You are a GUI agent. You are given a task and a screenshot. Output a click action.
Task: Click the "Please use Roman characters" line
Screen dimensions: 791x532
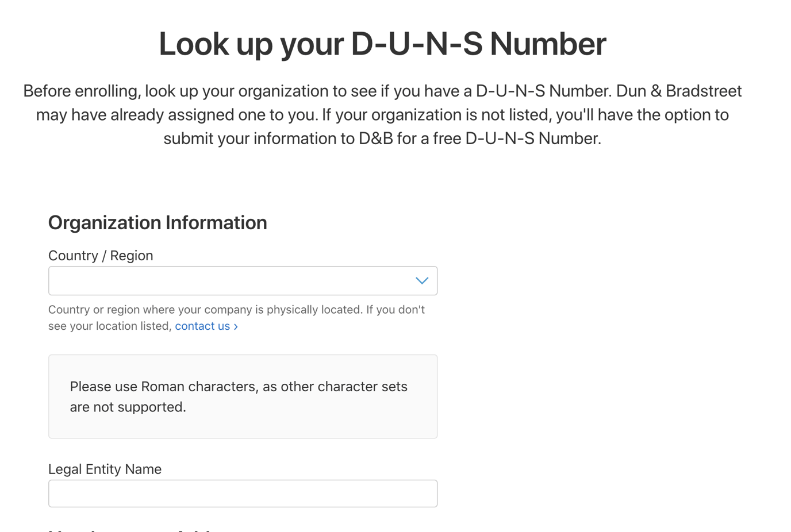tap(239, 387)
